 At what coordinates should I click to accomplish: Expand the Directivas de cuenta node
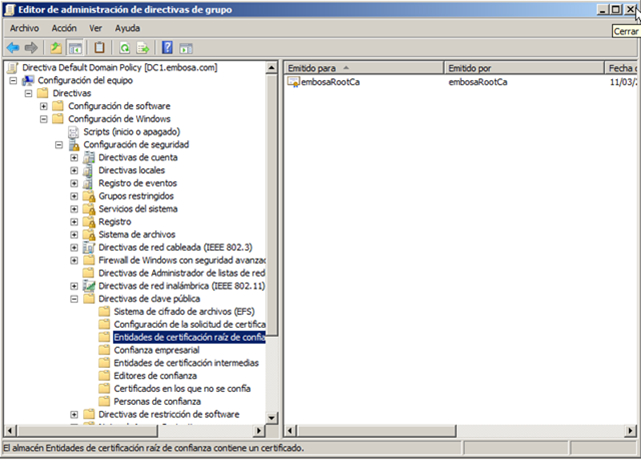74,158
